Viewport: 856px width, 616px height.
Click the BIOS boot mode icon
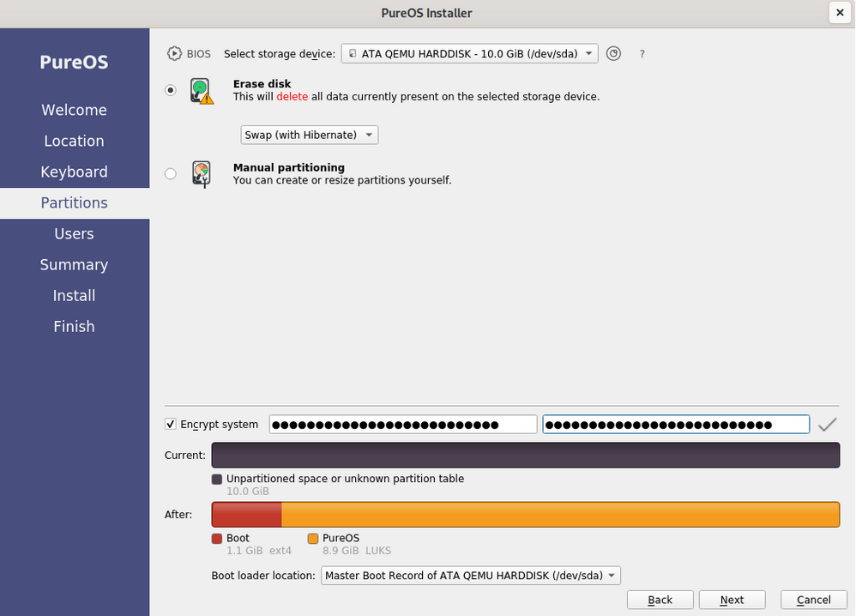click(x=174, y=53)
